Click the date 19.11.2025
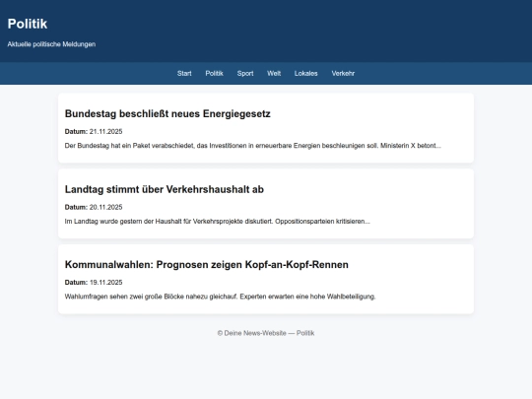532x399 pixels. (x=105, y=283)
